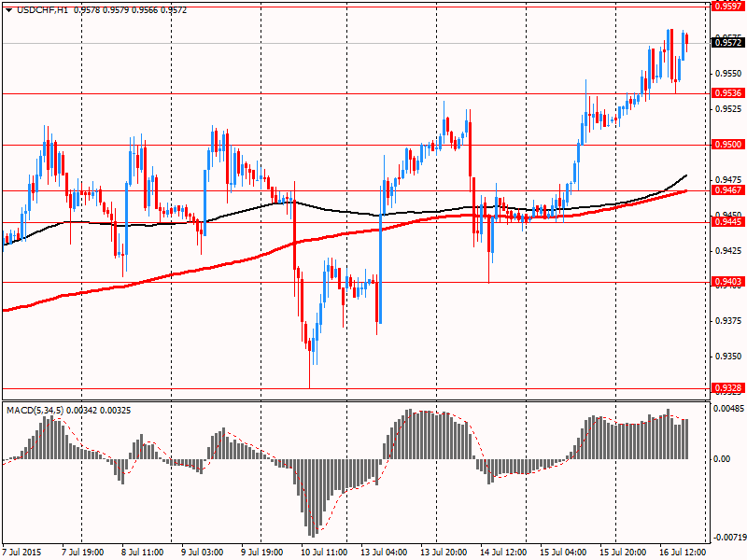
Task: Click the 15 Jul 20:00 time label
Action: click(623, 553)
